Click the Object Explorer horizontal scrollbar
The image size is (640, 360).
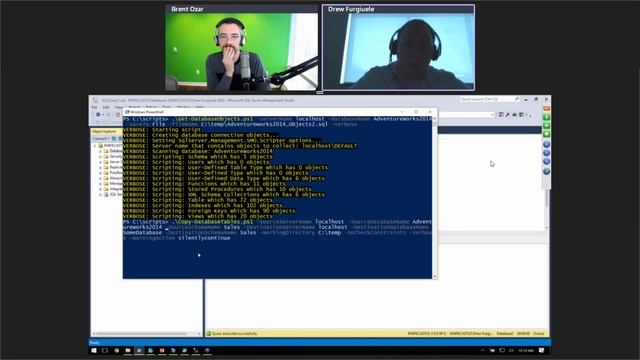click(x=147, y=333)
